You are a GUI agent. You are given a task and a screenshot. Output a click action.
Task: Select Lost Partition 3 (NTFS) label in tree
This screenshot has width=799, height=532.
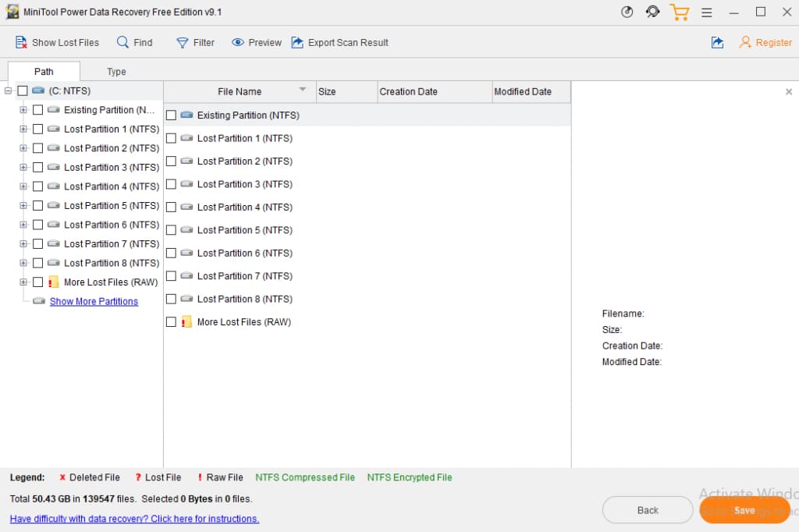tap(112, 167)
